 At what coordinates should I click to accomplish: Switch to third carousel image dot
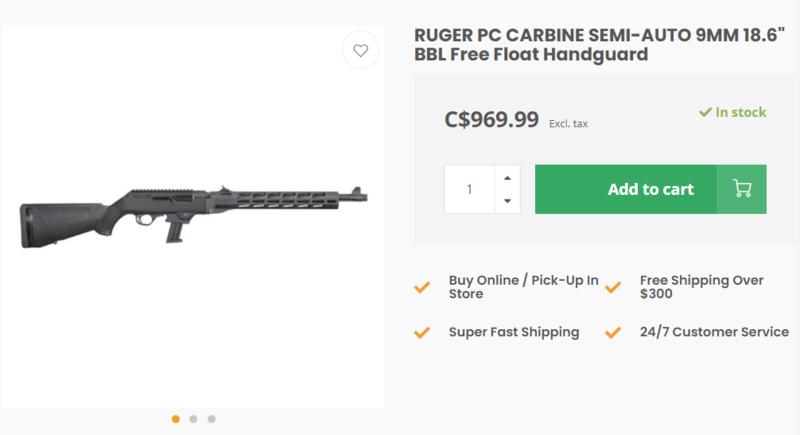point(212,419)
